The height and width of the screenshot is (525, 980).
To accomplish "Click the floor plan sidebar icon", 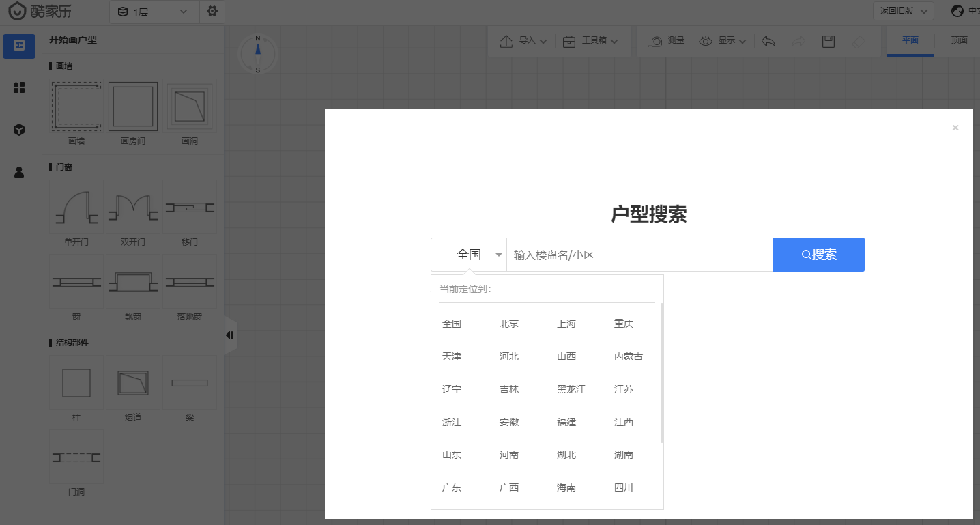I will pyautogui.click(x=19, y=46).
